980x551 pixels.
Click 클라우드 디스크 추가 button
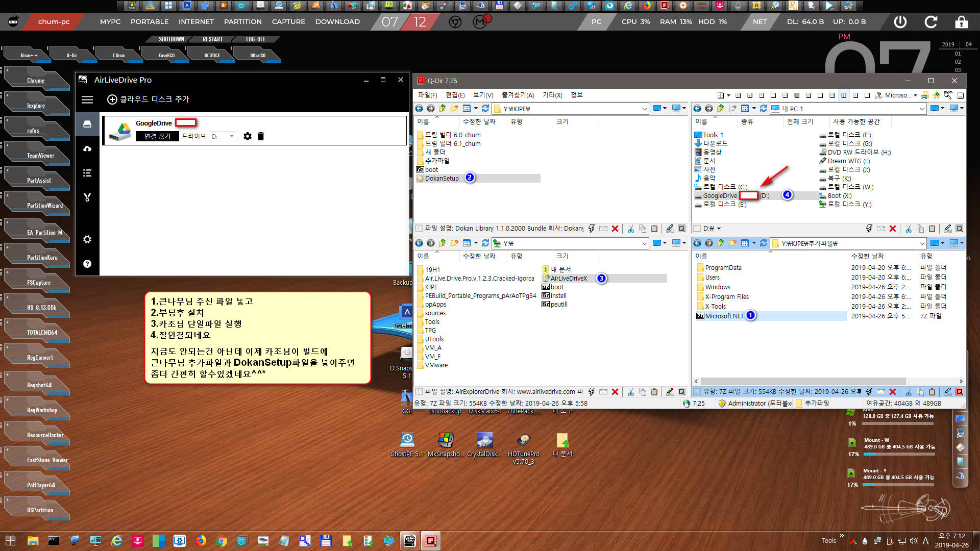(148, 99)
